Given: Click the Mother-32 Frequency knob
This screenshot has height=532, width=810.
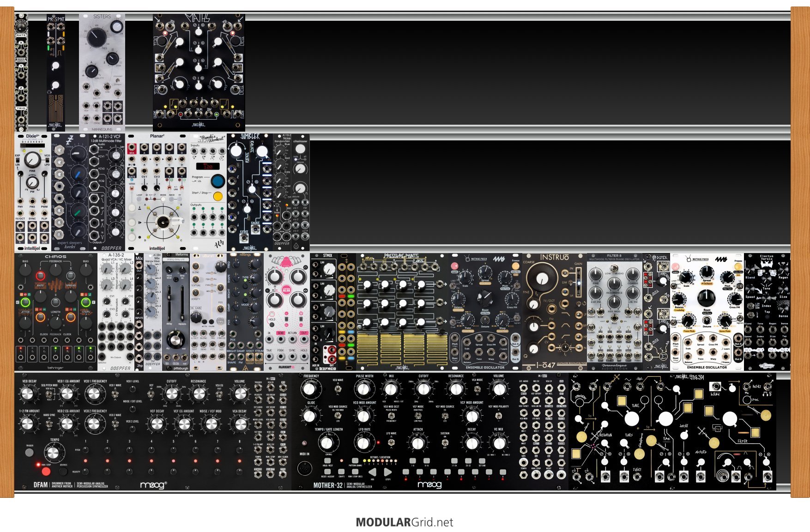Looking at the screenshot, I should (310, 389).
